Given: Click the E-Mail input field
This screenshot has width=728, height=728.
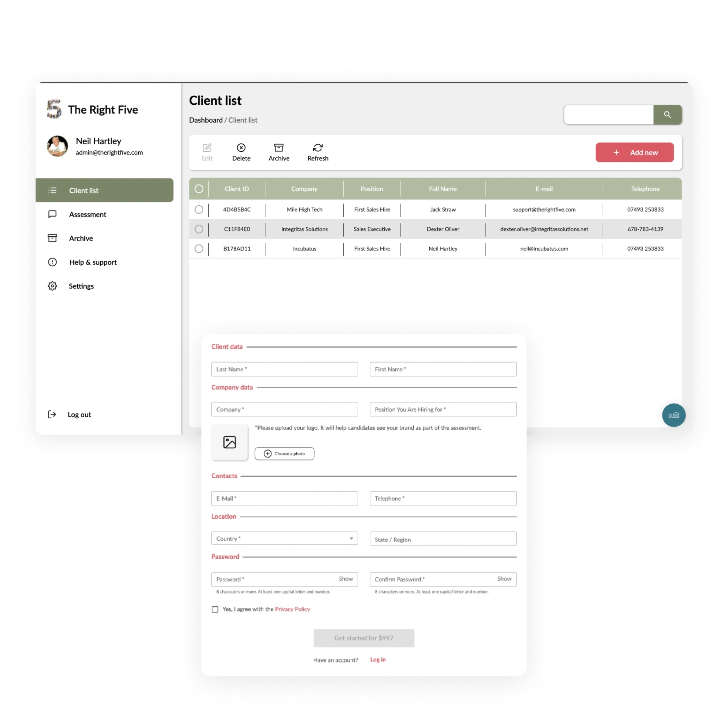Looking at the screenshot, I should [x=285, y=498].
